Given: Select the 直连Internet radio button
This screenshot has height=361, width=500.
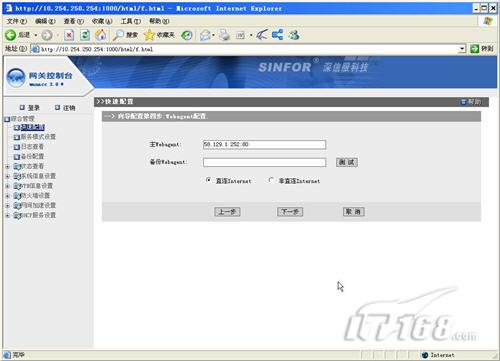Looking at the screenshot, I should click(208, 180).
